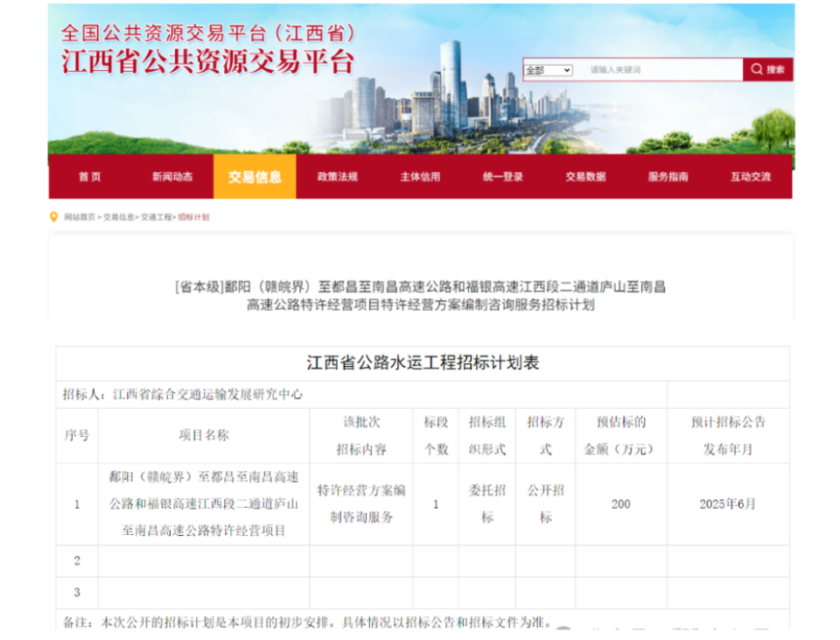840x640 pixels.
Task: Click the 招标人 row text
Action: (183, 395)
